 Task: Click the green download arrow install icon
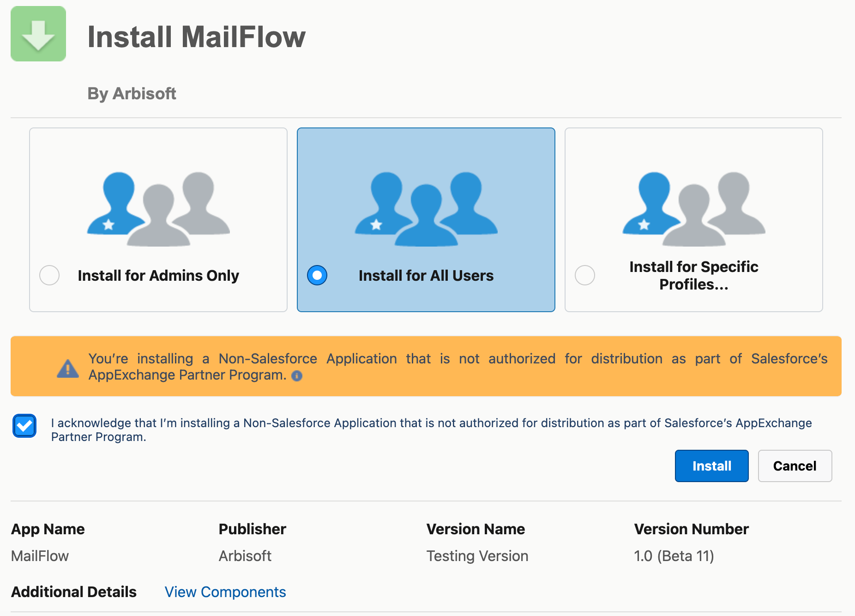tap(38, 34)
